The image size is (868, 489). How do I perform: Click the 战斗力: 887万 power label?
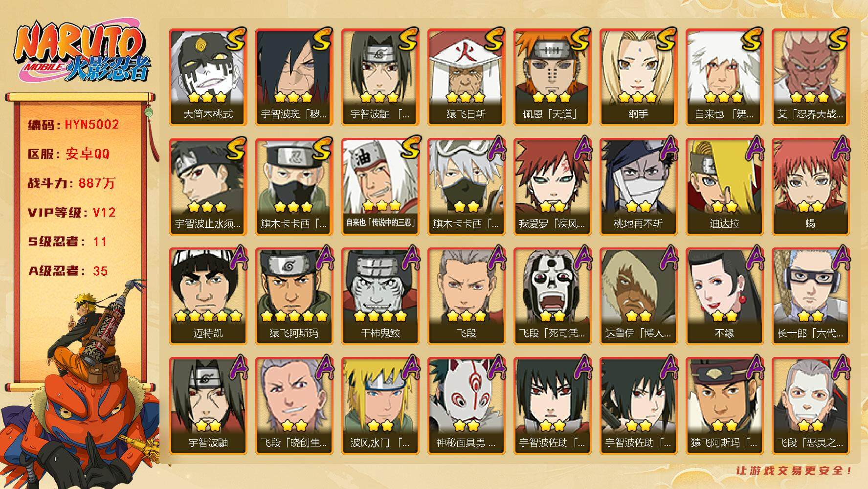pyautogui.click(x=71, y=183)
